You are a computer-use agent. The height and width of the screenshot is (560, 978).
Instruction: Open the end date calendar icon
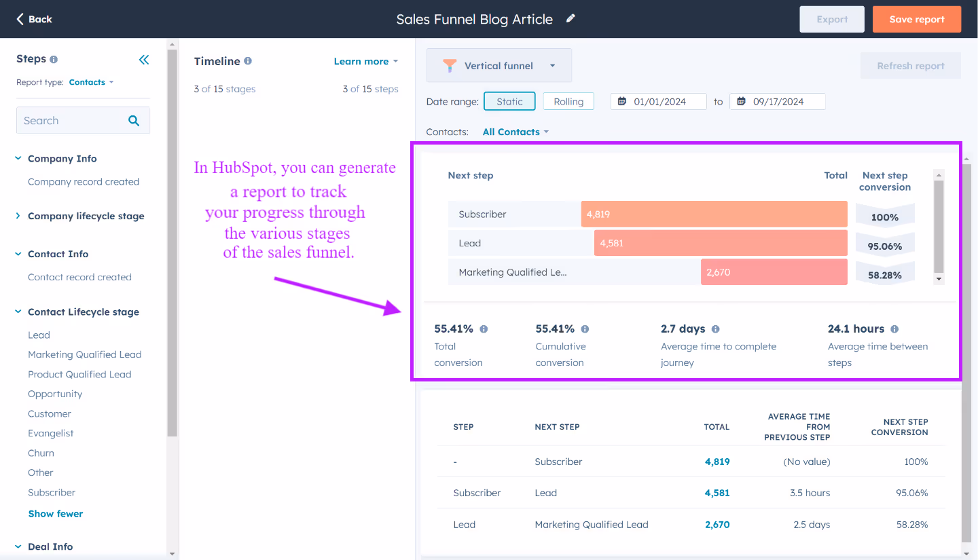pos(741,101)
